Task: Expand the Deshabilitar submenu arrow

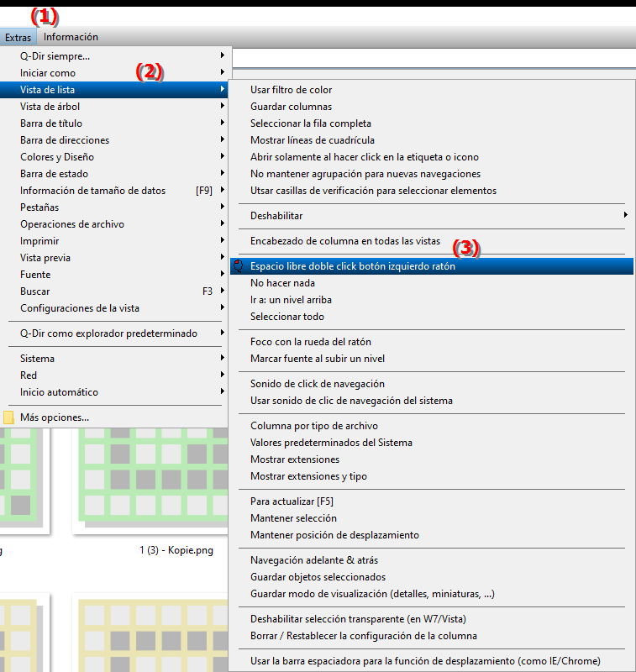Action: 624,216
